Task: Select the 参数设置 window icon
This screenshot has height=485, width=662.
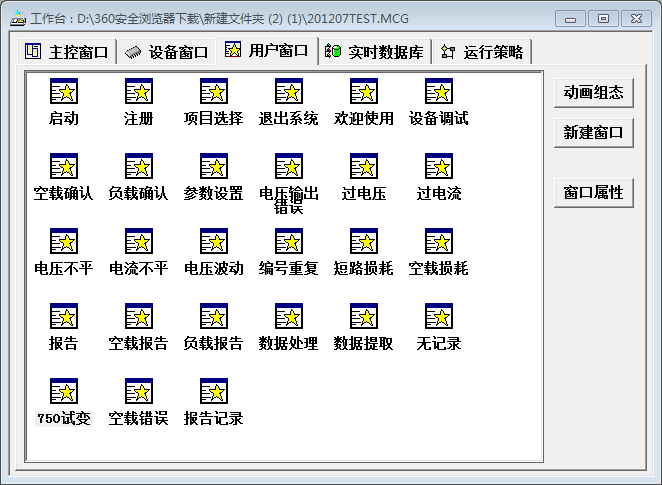Action: point(214,167)
